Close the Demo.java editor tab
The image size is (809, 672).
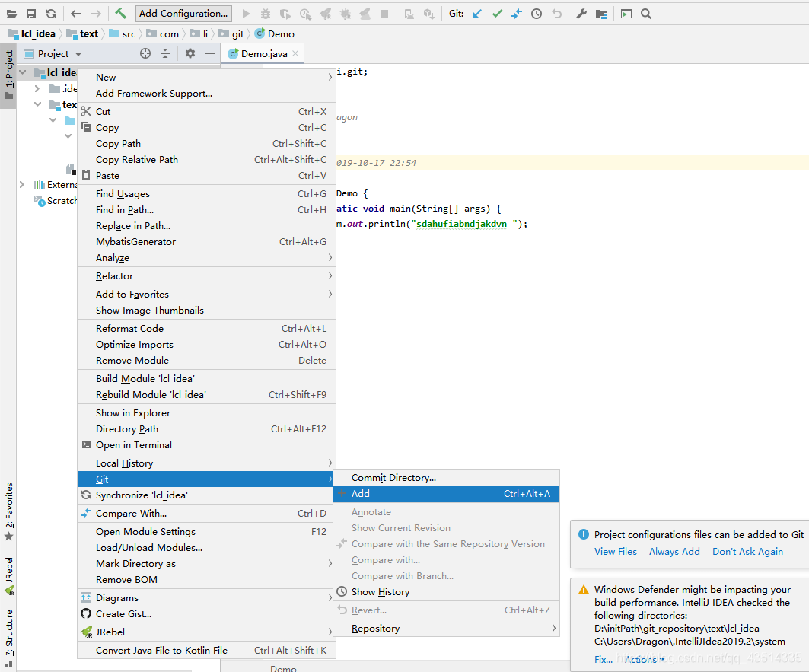pyautogui.click(x=295, y=53)
